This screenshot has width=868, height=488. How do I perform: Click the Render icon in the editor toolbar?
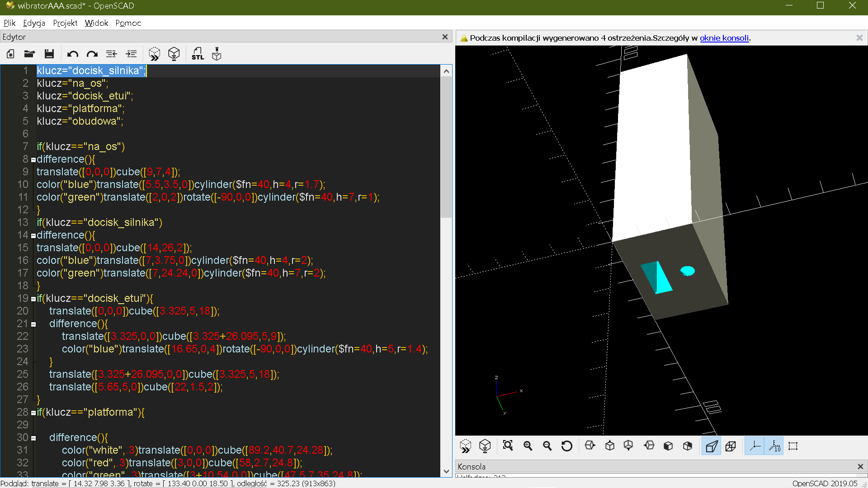[x=174, y=54]
